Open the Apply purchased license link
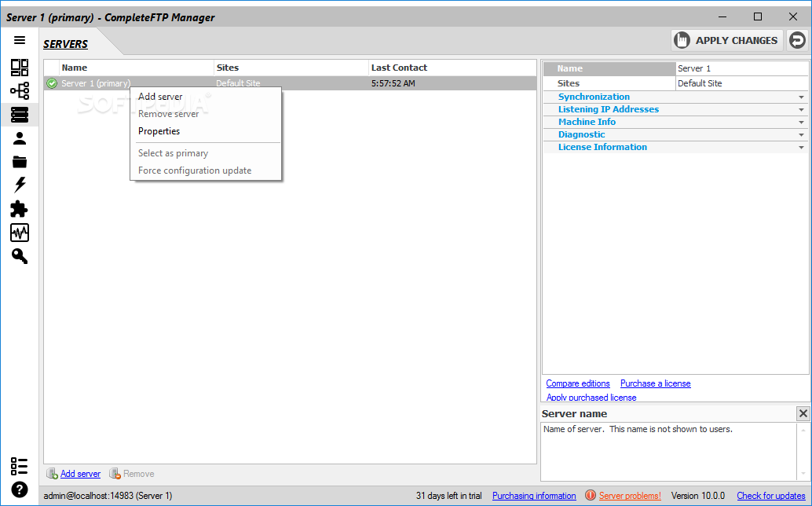 click(591, 398)
